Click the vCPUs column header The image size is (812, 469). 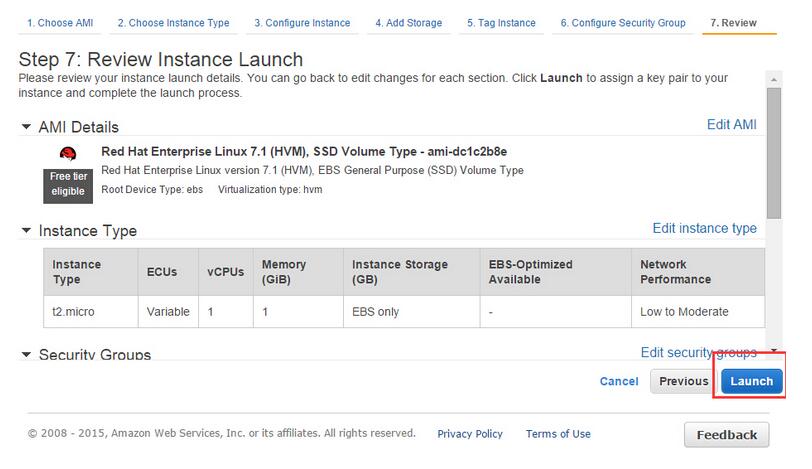pos(226,272)
